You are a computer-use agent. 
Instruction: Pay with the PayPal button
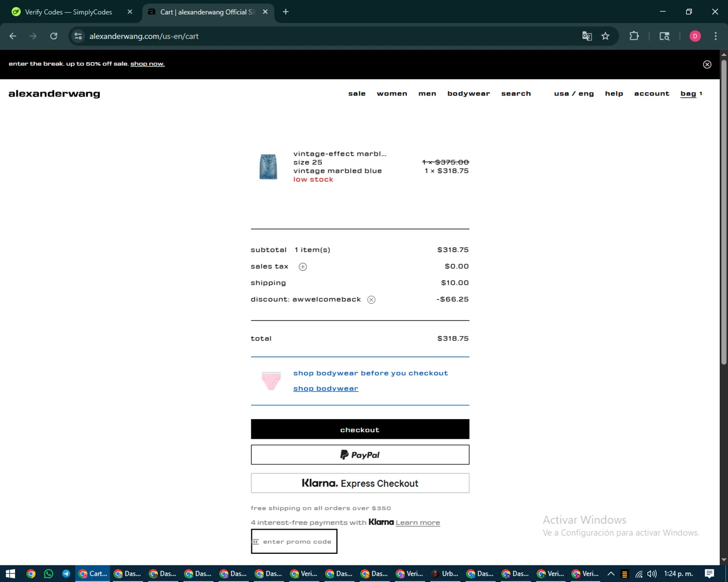pyautogui.click(x=360, y=455)
